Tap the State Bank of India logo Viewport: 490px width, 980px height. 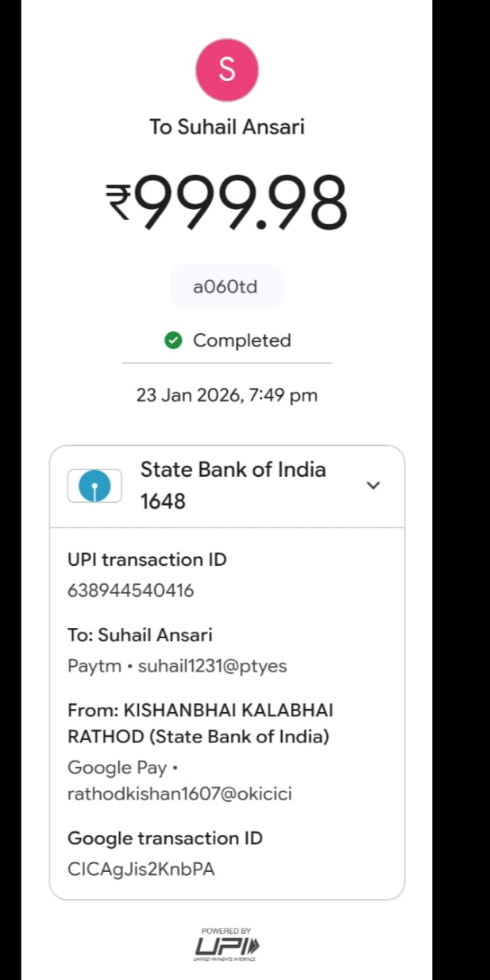point(95,486)
